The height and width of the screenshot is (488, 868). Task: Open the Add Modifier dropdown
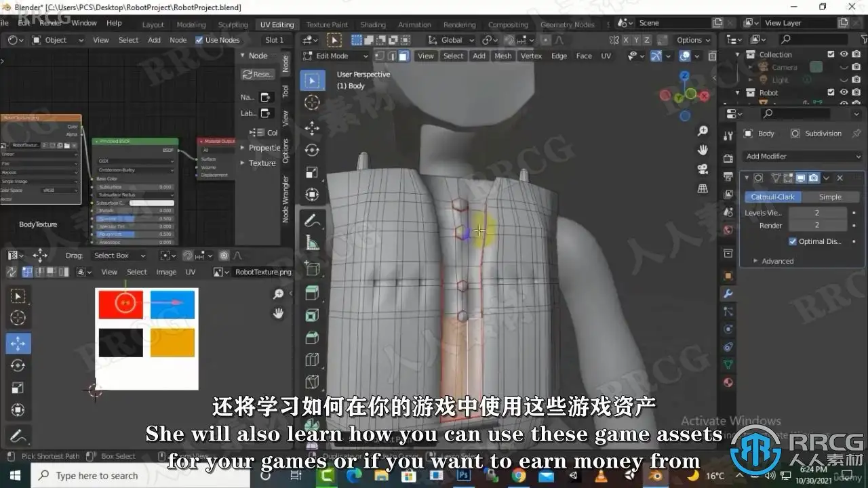coord(803,157)
